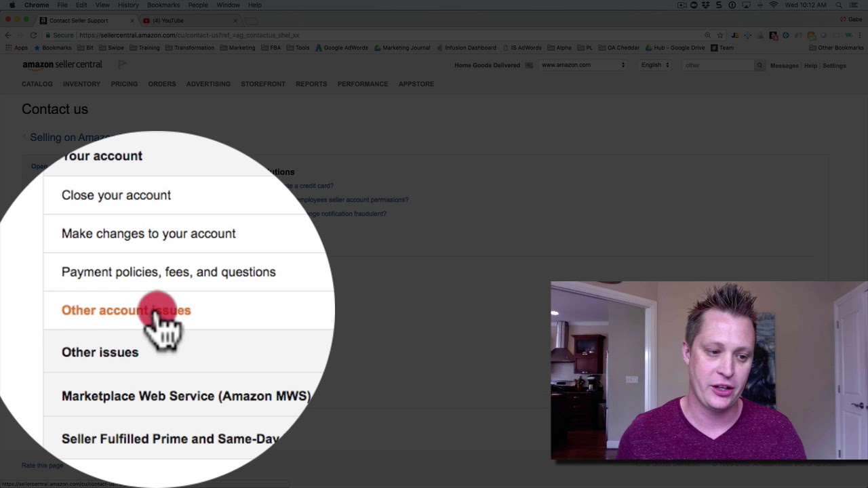Image resolution: width=868 pixels, height=488 pixels.
Task: Reload the page with the refresh icon
Action: coord(33,35)
